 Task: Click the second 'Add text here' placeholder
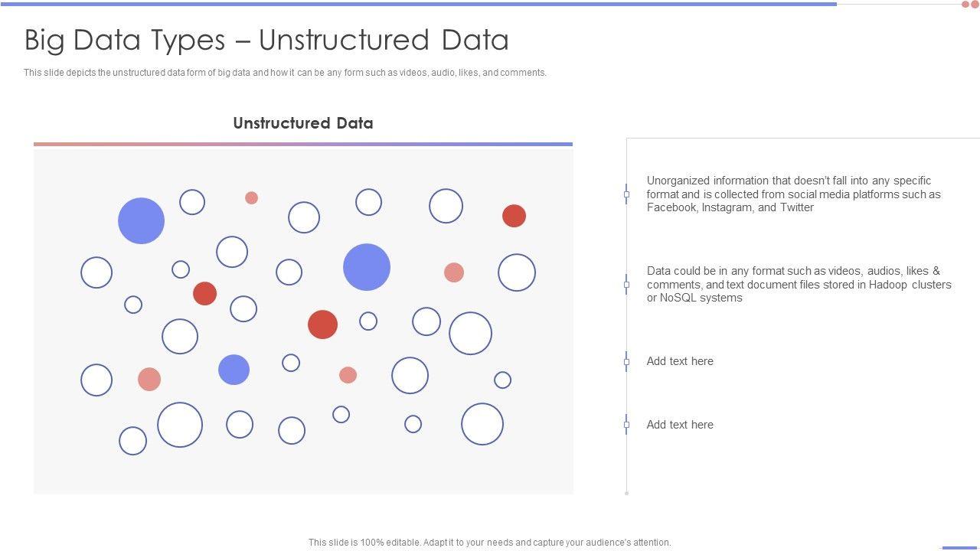point(680,425)
